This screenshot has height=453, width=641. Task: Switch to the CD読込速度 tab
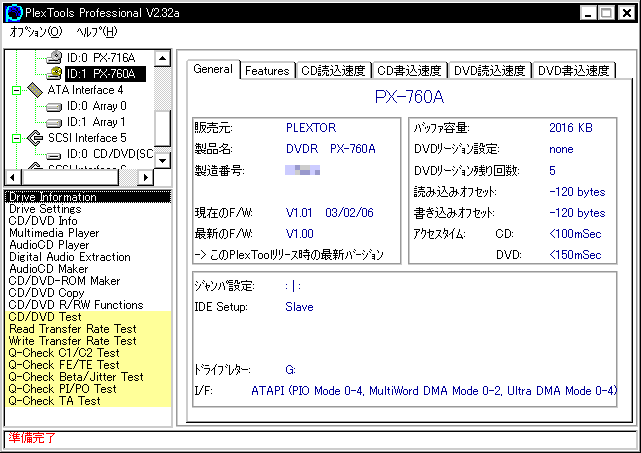[333, 71]
